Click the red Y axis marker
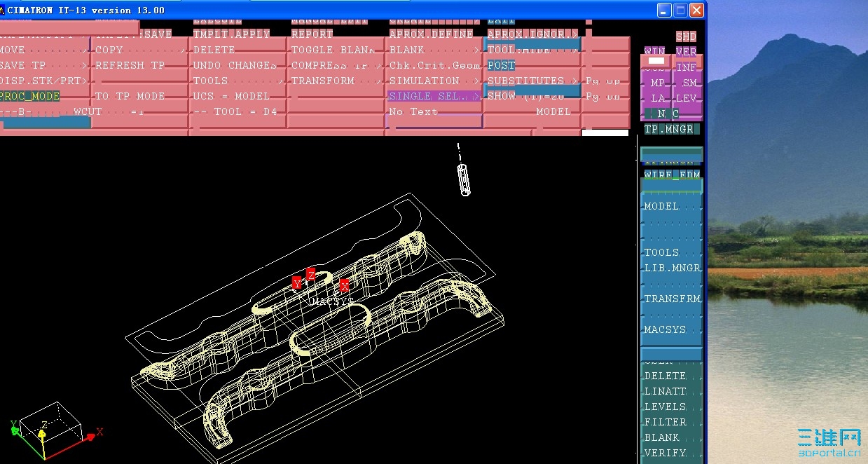 click(297, 283)
